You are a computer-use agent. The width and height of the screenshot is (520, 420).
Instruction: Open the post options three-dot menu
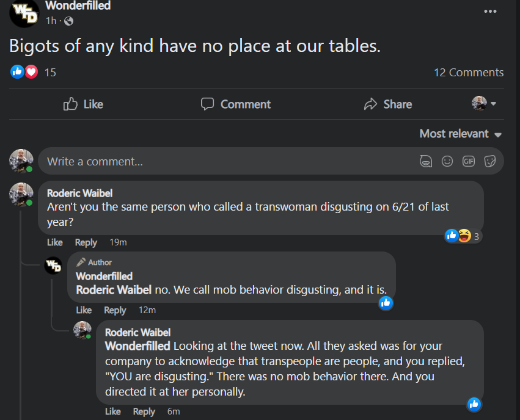click(x=490, y=12)
